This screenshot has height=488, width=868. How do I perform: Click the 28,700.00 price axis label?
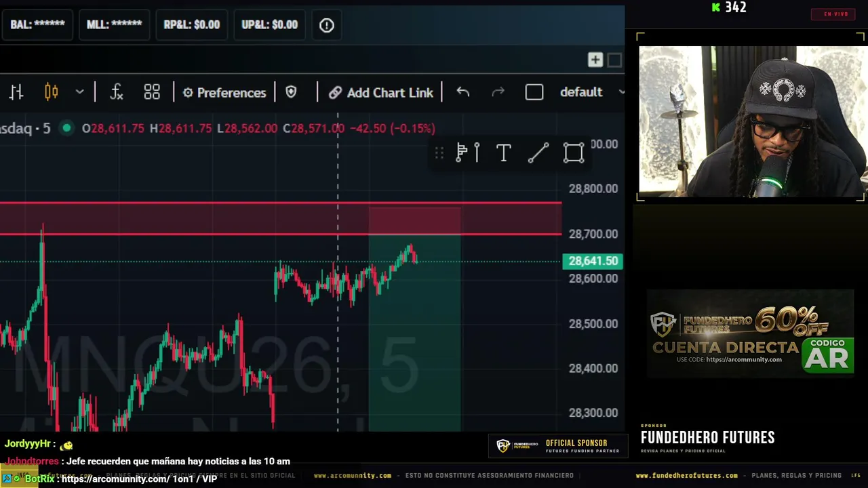point(593,234)
